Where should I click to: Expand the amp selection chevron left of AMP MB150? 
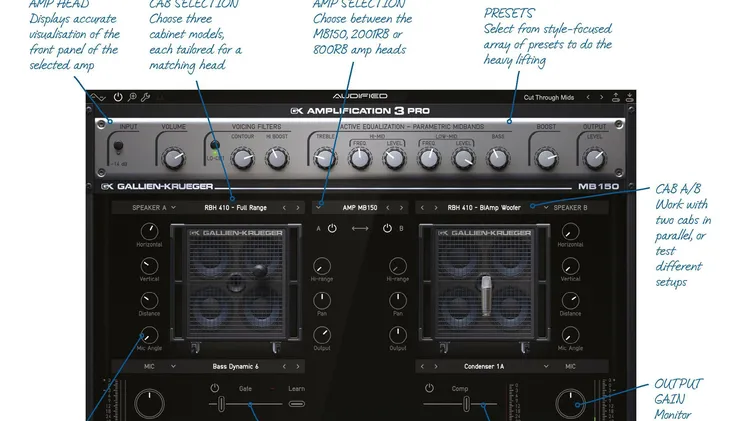pos(319,208)
